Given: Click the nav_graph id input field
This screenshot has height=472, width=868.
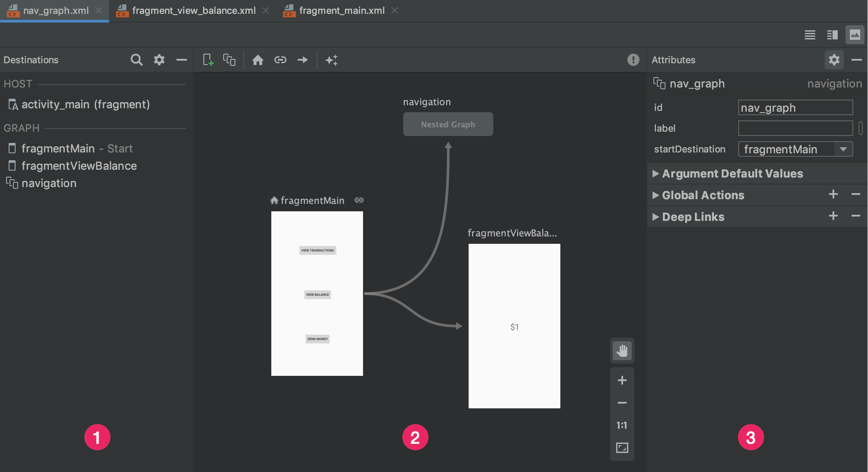Looking at the screenshot, I should [x=795, y=107].
